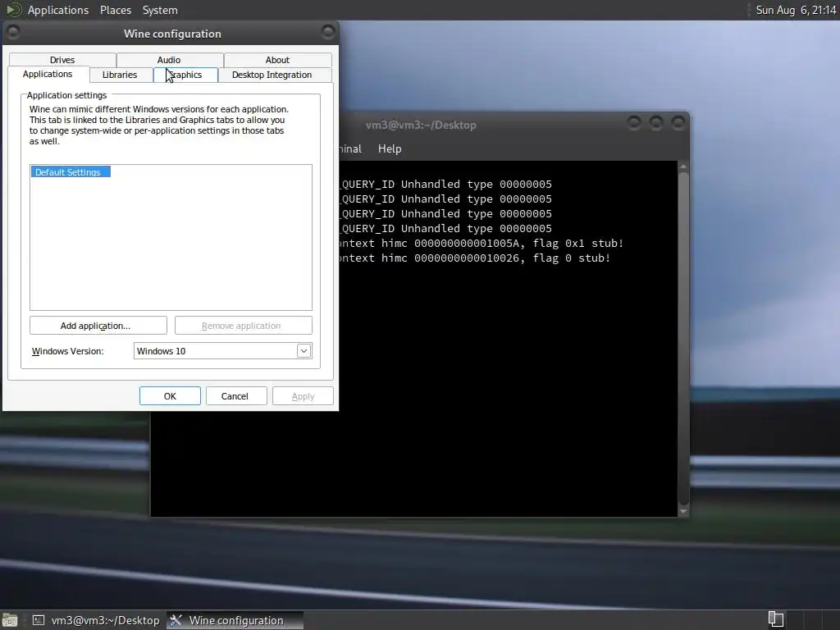Click the workspace switcher icon in bottom panel
The height and width of the screenshot is (630, 840).
tap(776, 619)
